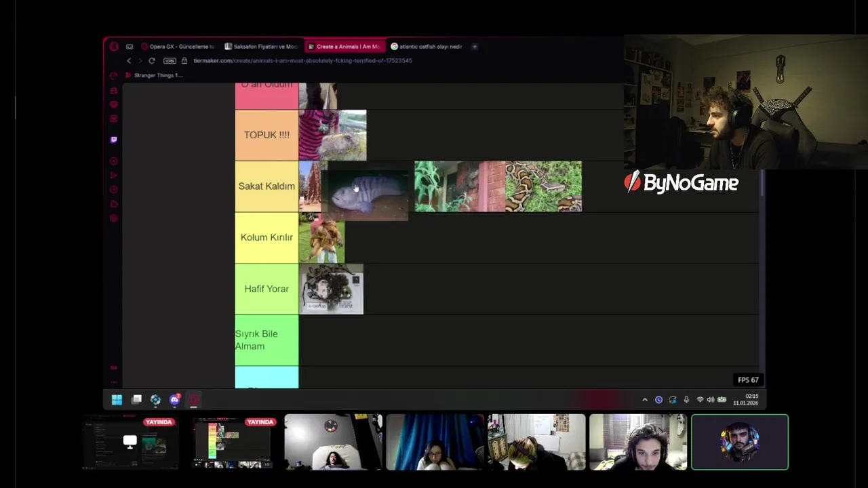Open the Windows Start menu
Viewport: 868px width, 488px height.
point(117,400)
